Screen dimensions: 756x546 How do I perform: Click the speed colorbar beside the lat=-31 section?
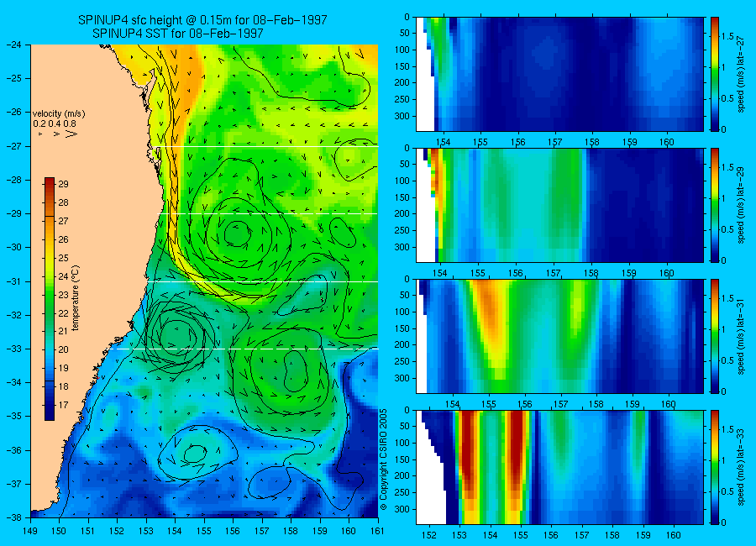coord(715,336)
